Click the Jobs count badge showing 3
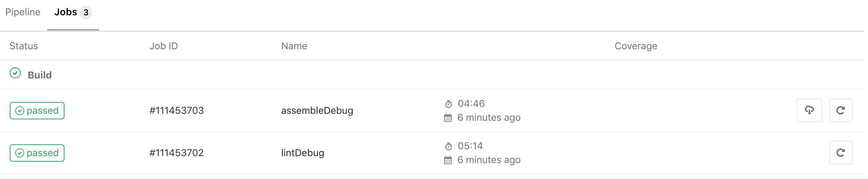This screenshot has width=868, height=179. 86,12
